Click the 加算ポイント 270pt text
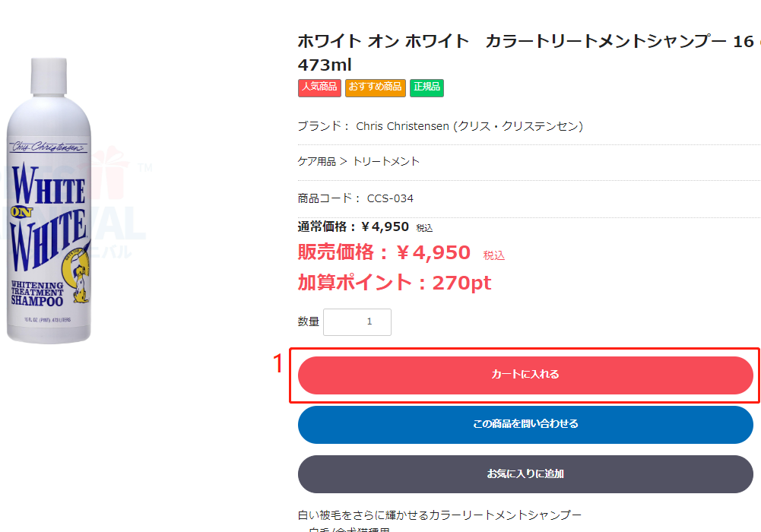761x532 pixels. point(394,283)
